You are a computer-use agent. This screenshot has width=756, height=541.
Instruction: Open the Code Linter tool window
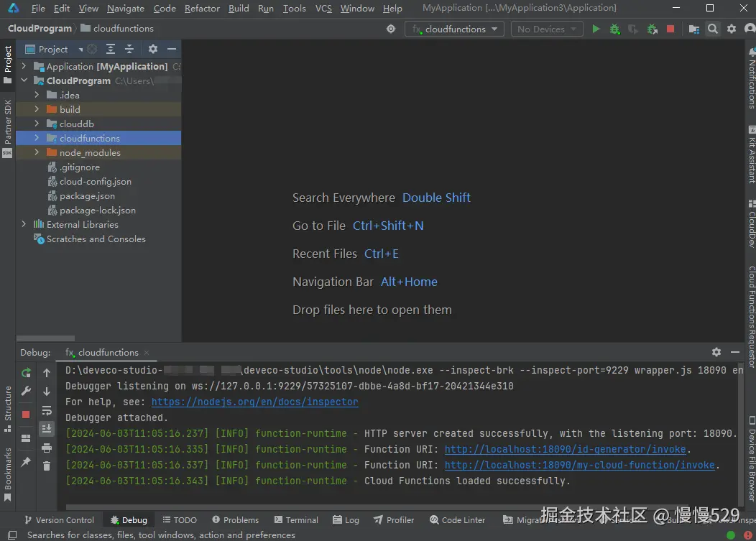click(457, 519)
